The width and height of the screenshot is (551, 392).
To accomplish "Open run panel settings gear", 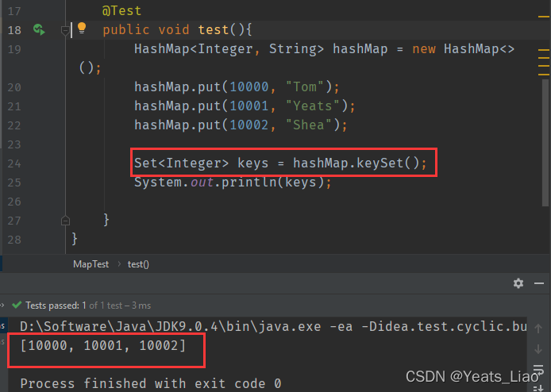I will click(x=518, y=283).
